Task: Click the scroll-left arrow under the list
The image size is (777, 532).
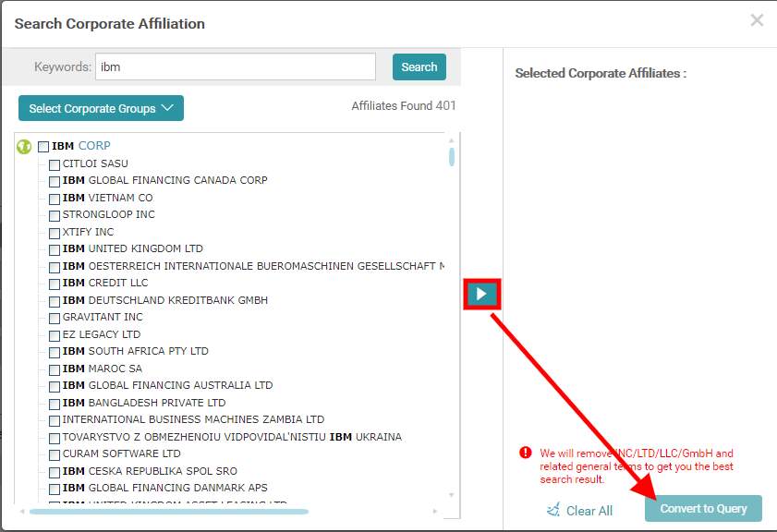Action: (22, 511)
